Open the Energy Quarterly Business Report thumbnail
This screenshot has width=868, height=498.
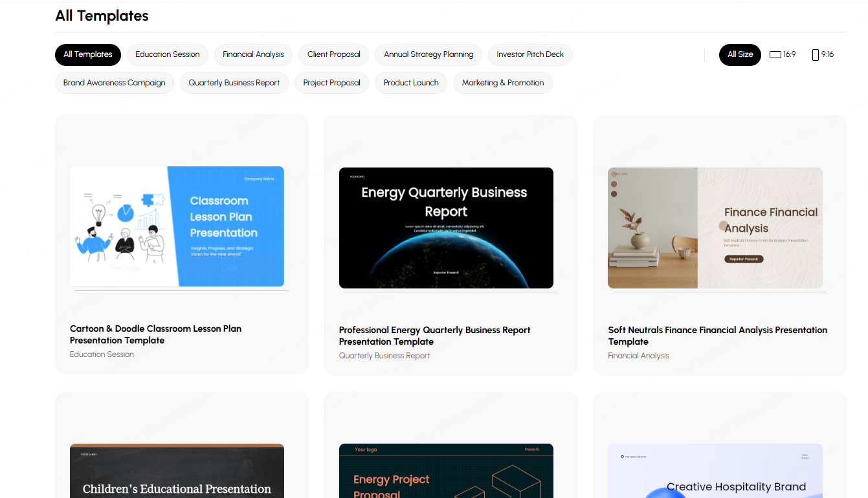[x=446, y=227]
